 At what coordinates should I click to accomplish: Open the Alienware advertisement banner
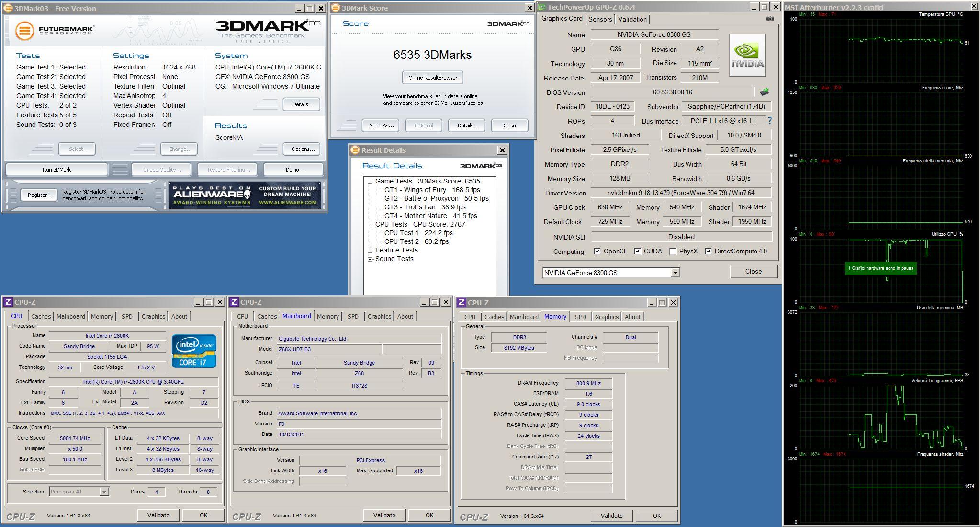coord(244,195)
